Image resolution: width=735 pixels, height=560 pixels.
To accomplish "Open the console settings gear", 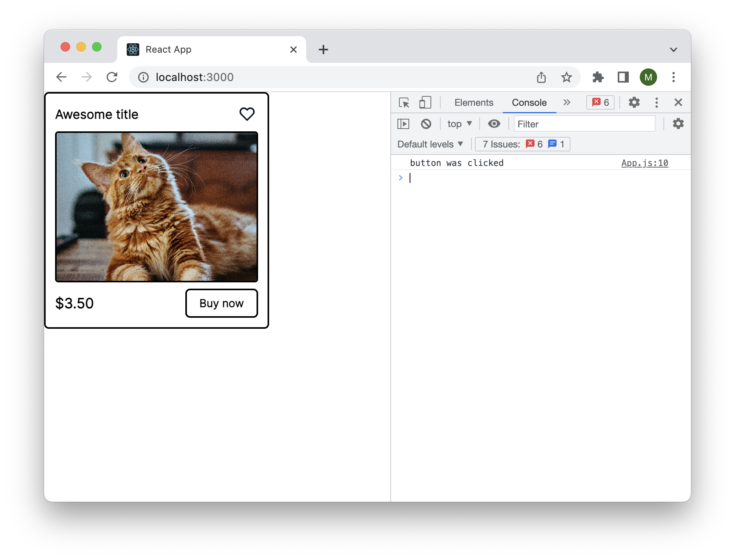I will coord(678,124).
